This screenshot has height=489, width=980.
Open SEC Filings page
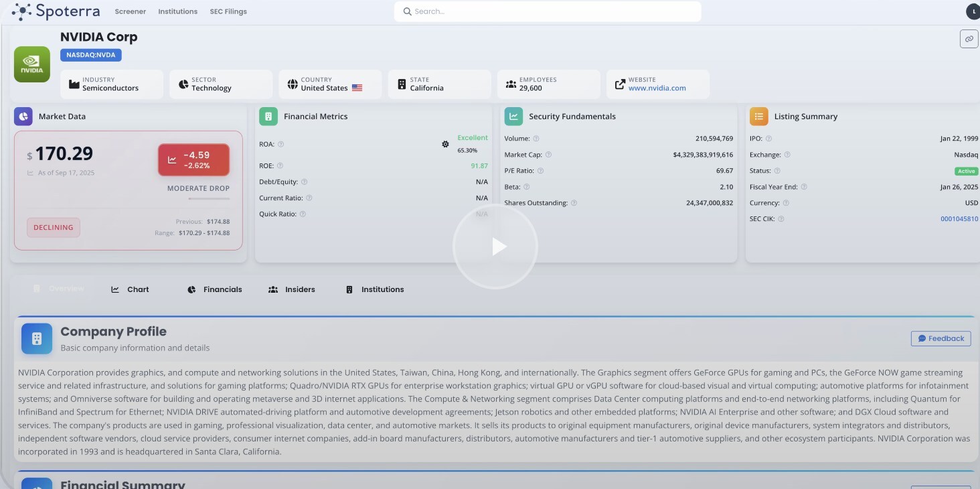228,11
